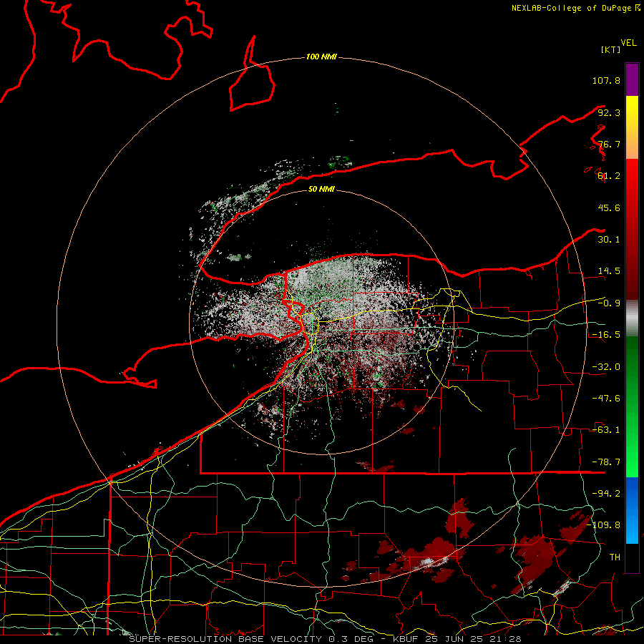Select the -16.5 legend value
644x644 pixels.
(606, 335)
